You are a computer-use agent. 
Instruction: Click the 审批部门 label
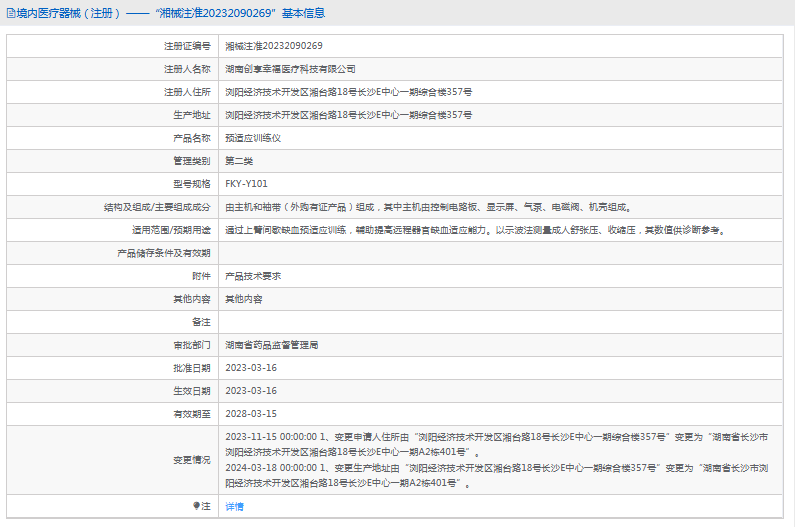point(192,345)
